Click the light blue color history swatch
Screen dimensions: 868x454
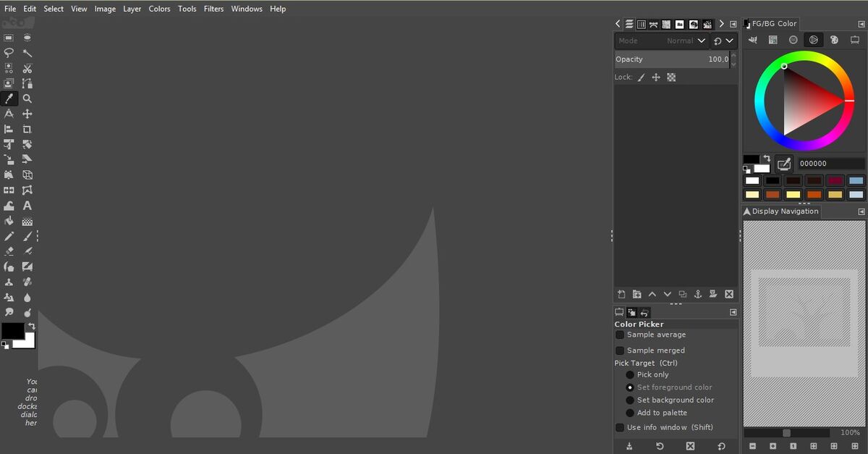(856, 180)
